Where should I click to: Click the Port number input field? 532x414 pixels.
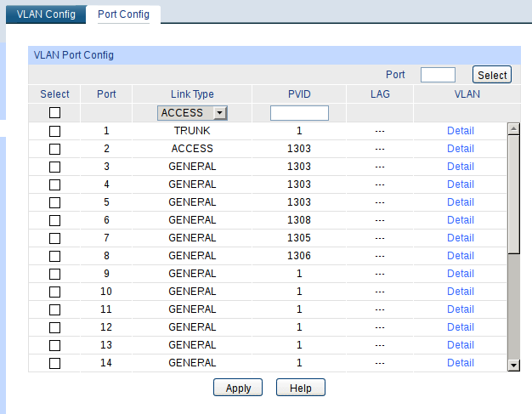(x=438, y=75)
